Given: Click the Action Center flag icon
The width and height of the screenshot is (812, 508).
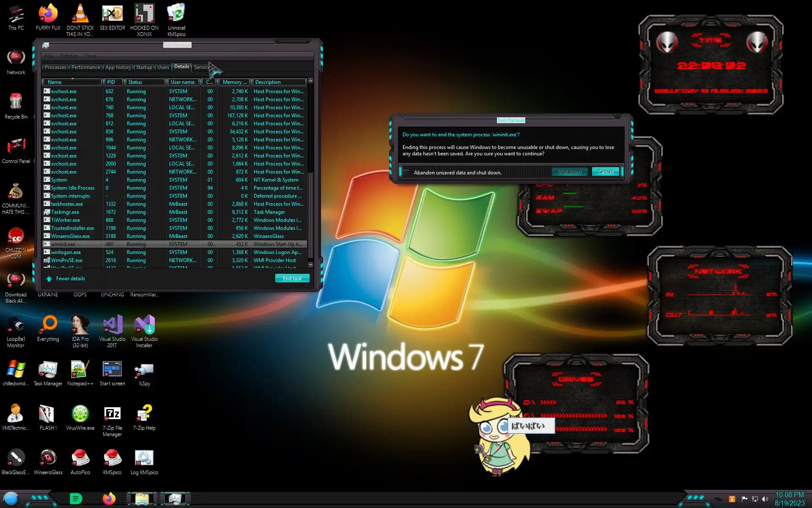Looking at the screenshot, I should tap(744, 499).
